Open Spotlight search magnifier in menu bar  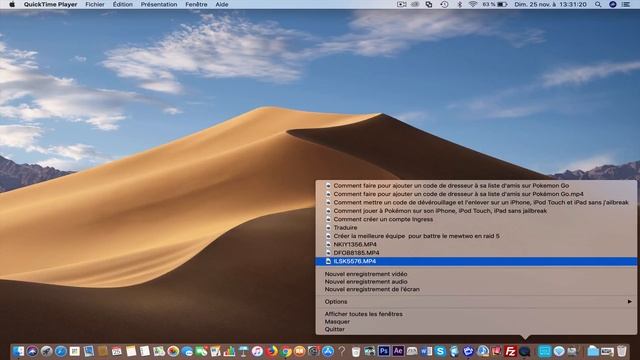tap(598, 4)
